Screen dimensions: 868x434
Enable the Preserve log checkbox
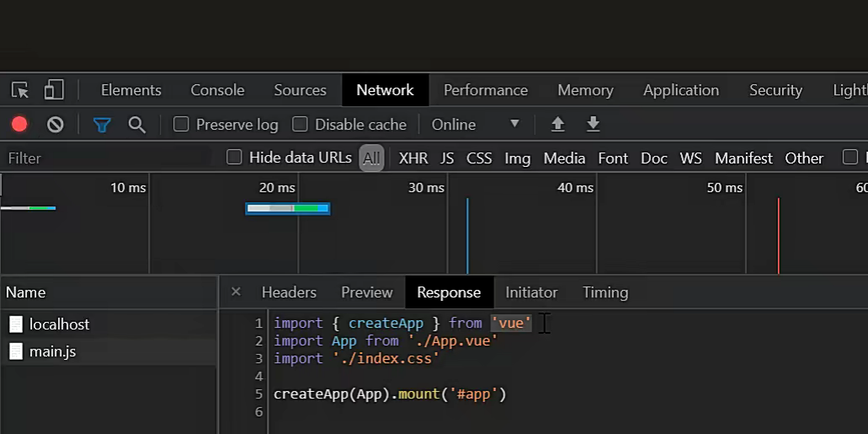click(x=181, y=125)
